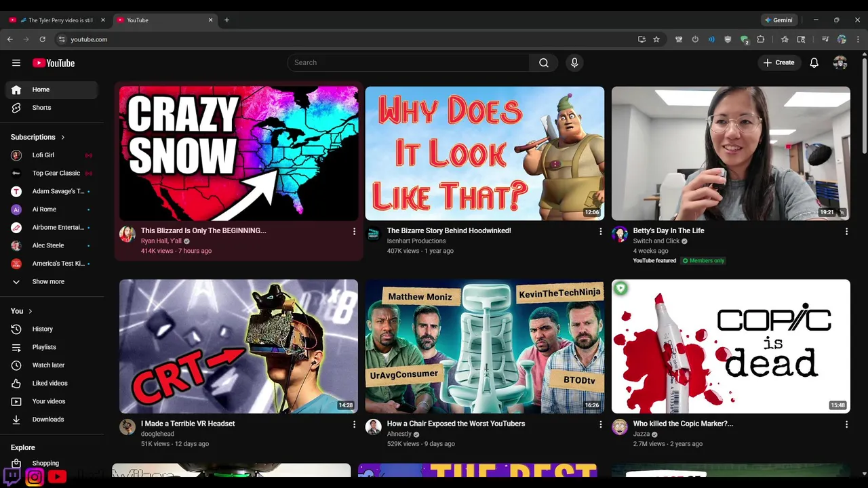Open the Ahnestly channel avatar
Screen dimensions: 868x488
374,426
